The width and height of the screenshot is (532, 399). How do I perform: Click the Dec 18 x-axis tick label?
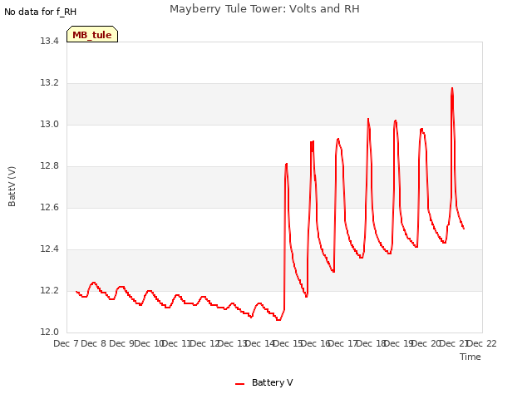pos(371,343)
